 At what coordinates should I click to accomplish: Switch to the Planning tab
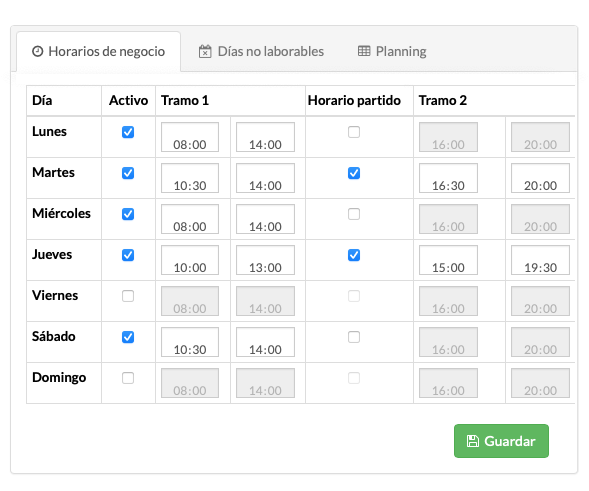click(392, 51)
